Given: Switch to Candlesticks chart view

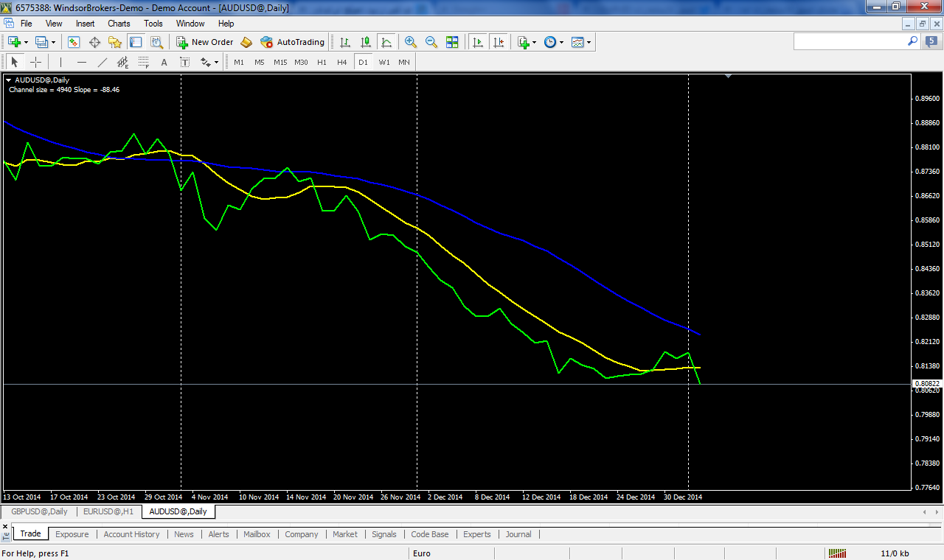Looking at the screenshot, I should pyautogui.click(x=366, y=42).
